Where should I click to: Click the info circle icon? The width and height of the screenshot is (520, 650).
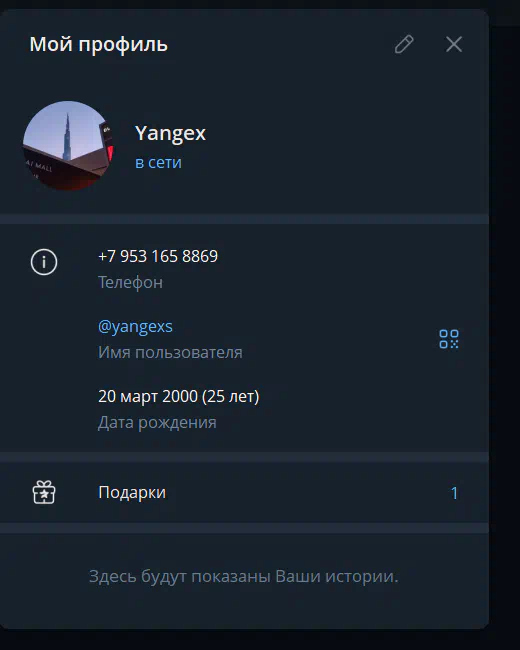point(44,262)
